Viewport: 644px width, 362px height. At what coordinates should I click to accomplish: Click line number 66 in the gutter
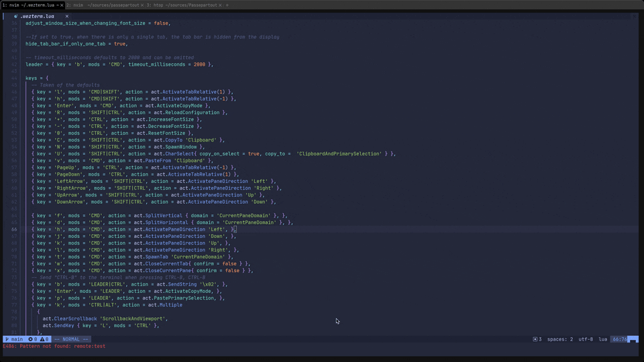tap(14, 229)
